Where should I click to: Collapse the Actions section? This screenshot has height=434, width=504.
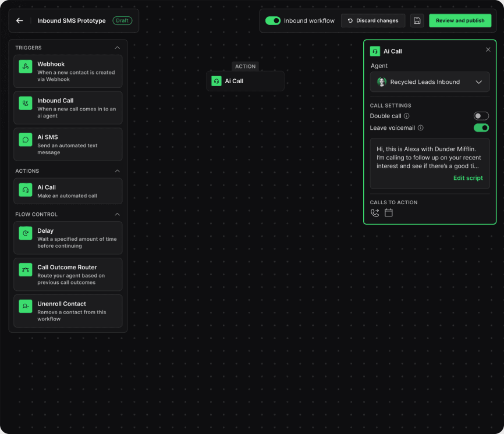(118, 171)
